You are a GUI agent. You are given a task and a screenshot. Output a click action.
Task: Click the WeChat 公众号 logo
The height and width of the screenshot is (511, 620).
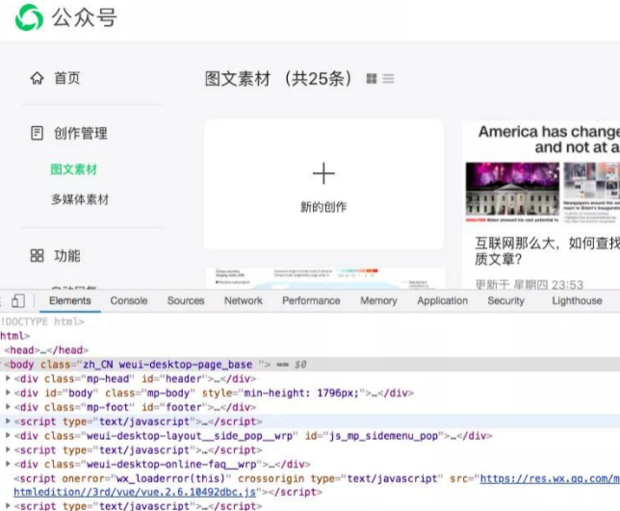(66, 17)
